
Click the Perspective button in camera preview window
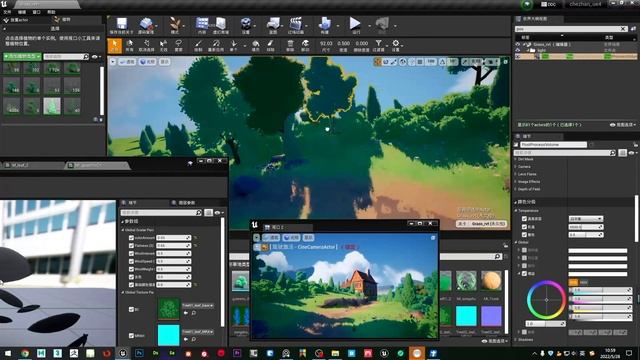pyautogui.click(x=271, y=237)
